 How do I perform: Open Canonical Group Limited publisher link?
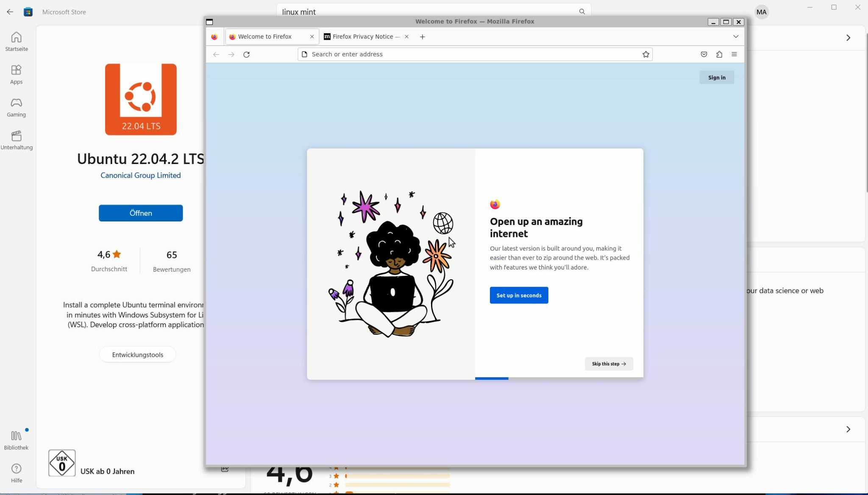click(140, 175)
